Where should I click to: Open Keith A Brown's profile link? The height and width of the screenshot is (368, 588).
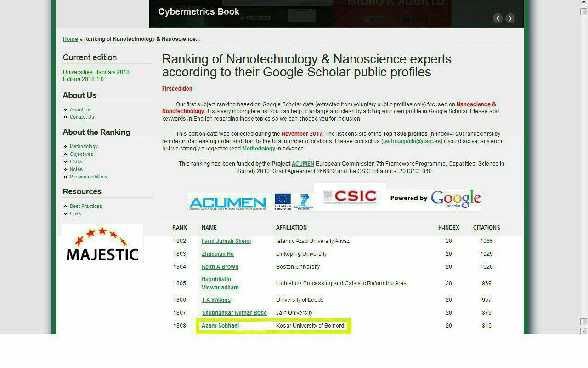click(x=220, y=267)
